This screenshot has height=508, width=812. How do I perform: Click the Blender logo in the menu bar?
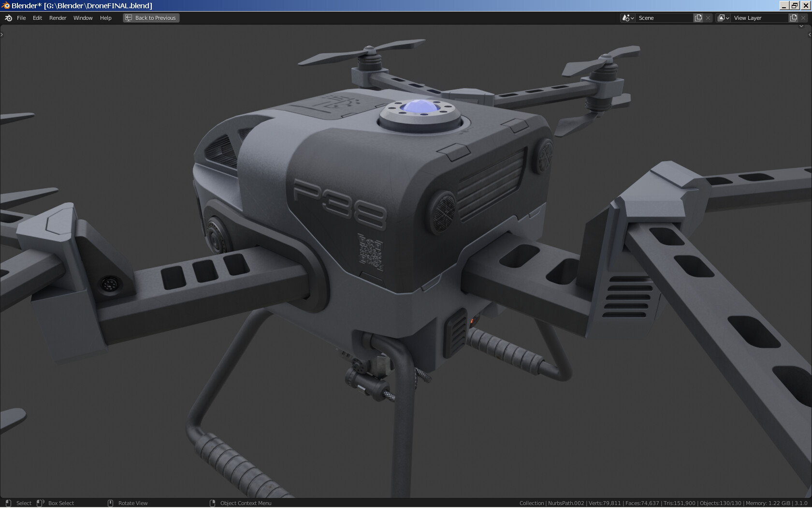(x=8, y=17)
